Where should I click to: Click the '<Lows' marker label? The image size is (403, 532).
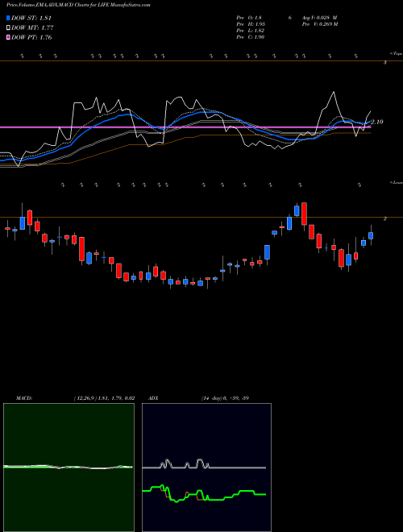pos(397,183)
